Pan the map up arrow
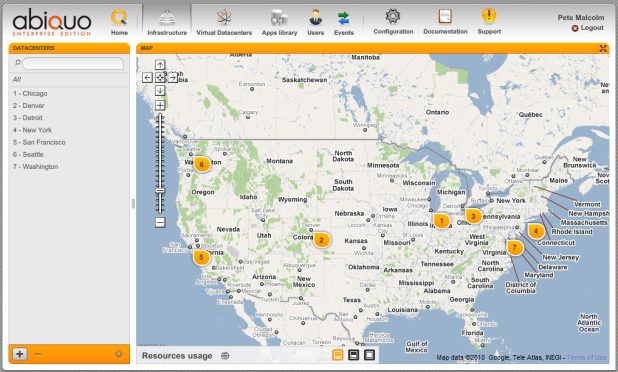The height and width of the screenshot is (372, 618). tap(160, 65)
